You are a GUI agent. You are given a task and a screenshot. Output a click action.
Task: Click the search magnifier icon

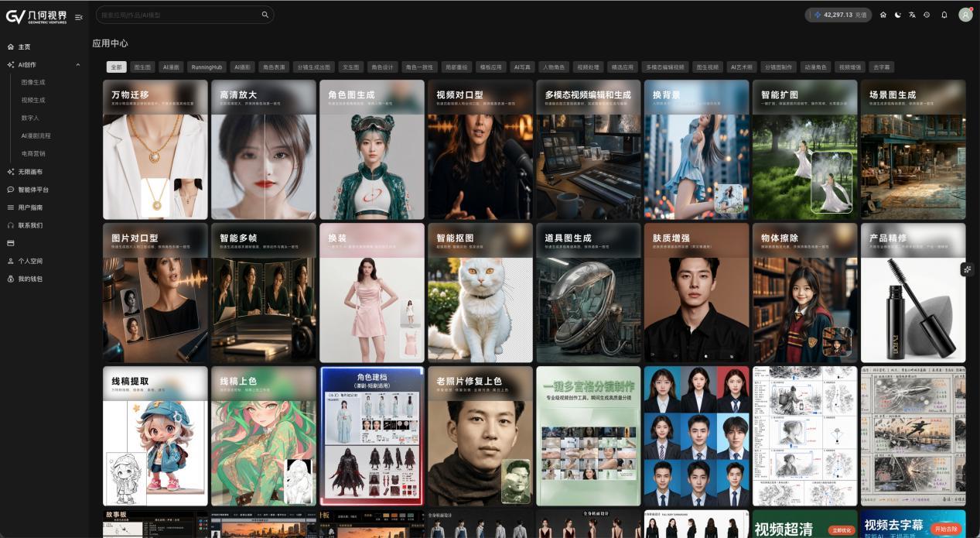265,15
